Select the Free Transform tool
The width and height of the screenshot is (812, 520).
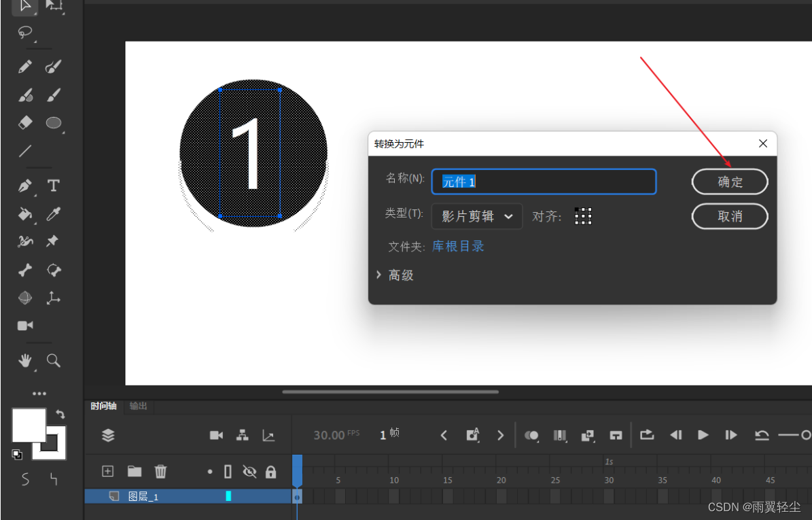pyautogui.click(x=54, y=5)
